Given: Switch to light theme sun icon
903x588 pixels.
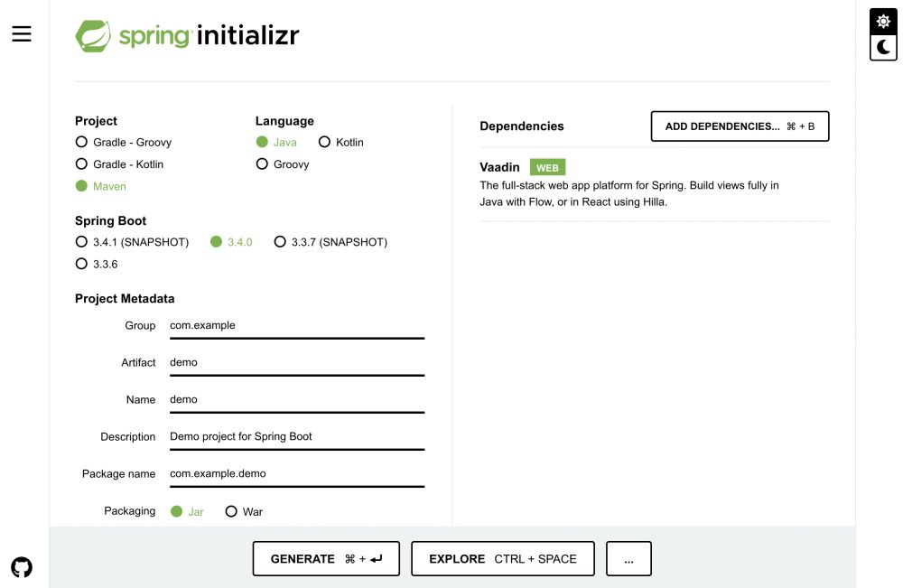Looking at the screenshot, I should click(x=883, y=22).
